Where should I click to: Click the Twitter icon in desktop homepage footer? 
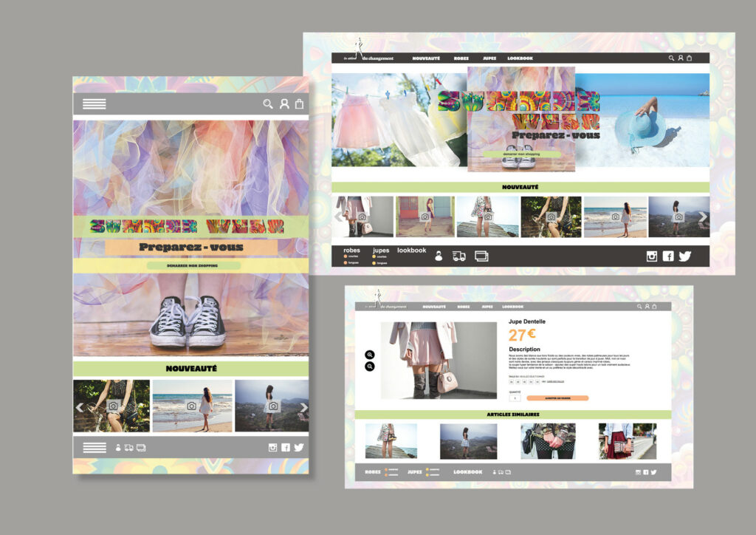[x=685, y=256]
